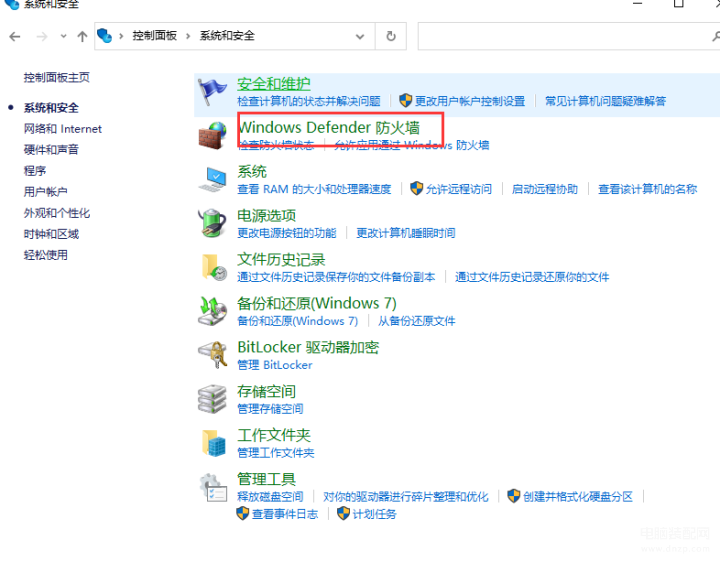Expand chevron between 控制面板 and 系统和安全
Viewport: 720px width, 562px height.
[188, 36]
